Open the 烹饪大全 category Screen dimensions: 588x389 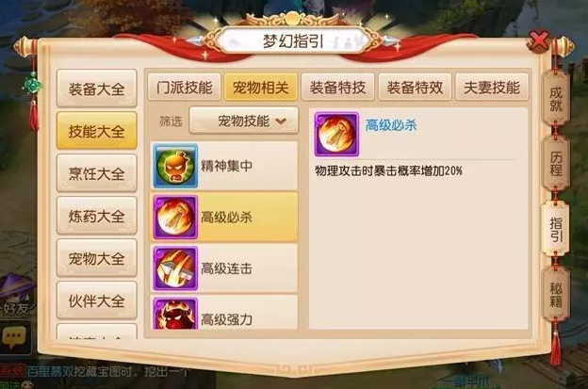[96, 173]
